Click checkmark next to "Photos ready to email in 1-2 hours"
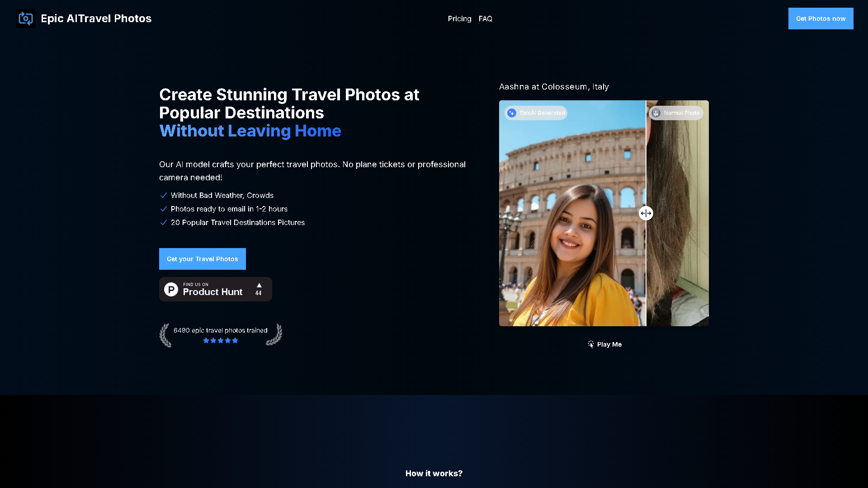Viewport: 868px width, 488px height. (x=164, y=209)
